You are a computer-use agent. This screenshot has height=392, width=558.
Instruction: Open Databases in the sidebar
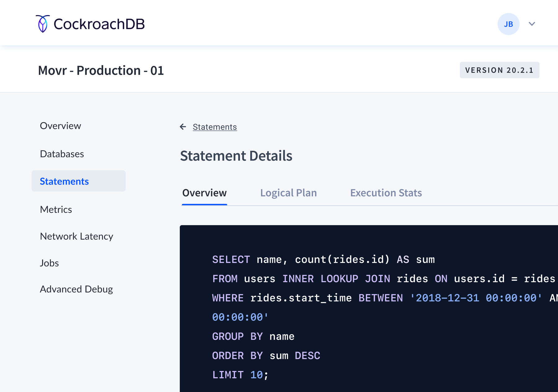point(62,154)
